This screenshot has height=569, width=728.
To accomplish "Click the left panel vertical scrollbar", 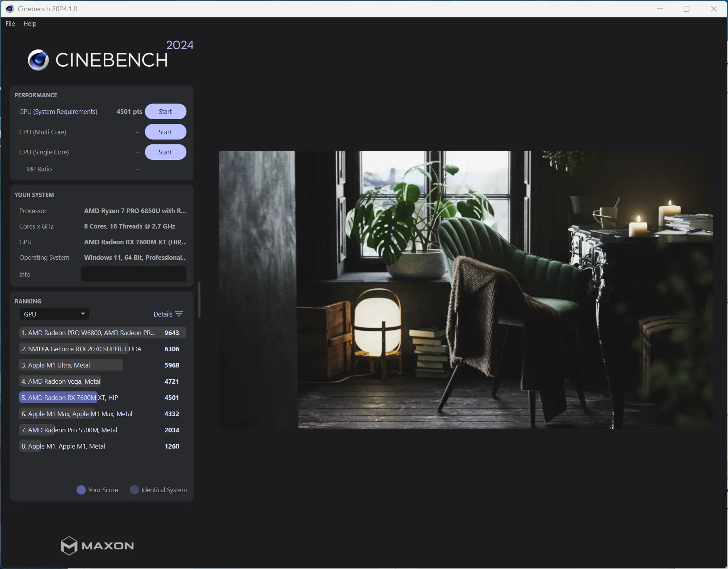I will [199, 300].
